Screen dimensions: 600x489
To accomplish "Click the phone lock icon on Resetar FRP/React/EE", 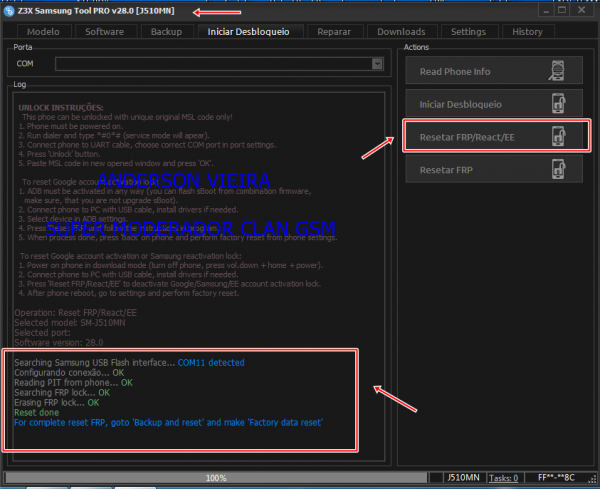I will click(559, 136).
